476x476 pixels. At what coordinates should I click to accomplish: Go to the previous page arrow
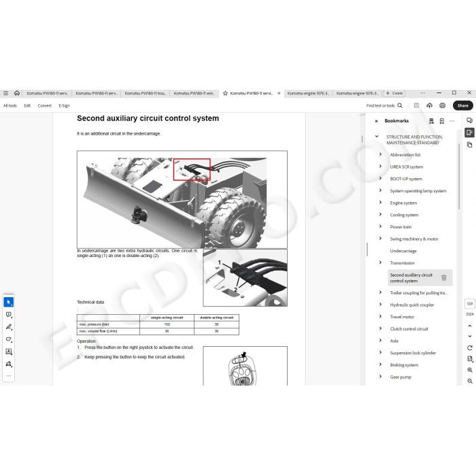(470, 326)
